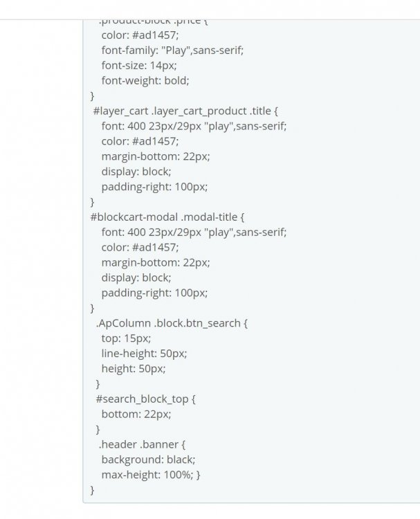This screenshot has width=420, height=519.
Task: Click the .header .banner selector line
Action: coord(142,444)
